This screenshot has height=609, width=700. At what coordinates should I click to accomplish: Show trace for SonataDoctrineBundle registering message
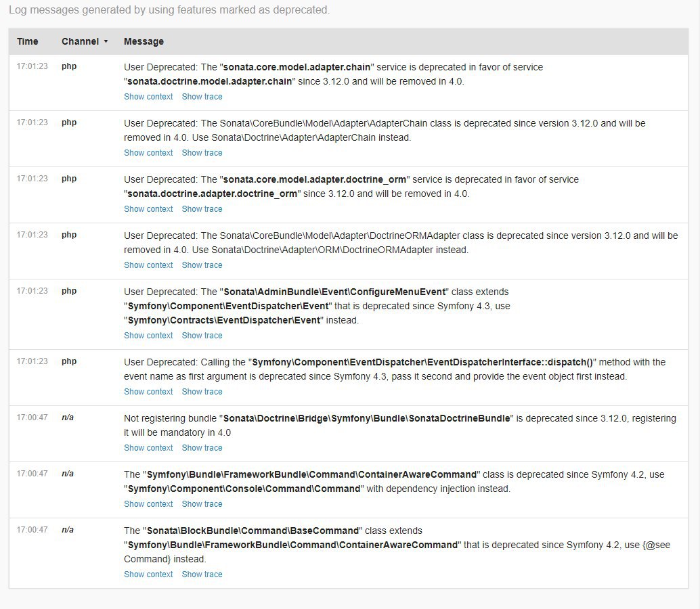(x=202, y=448)
